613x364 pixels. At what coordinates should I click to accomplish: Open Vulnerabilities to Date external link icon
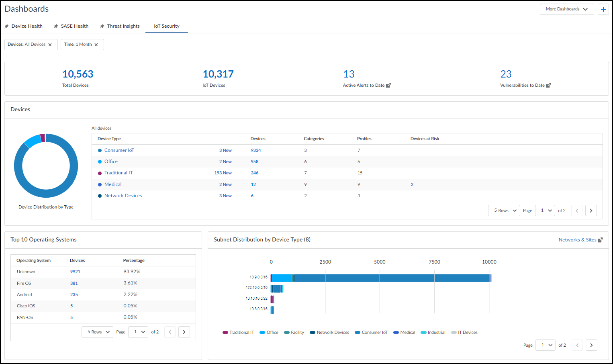point(548,85)
